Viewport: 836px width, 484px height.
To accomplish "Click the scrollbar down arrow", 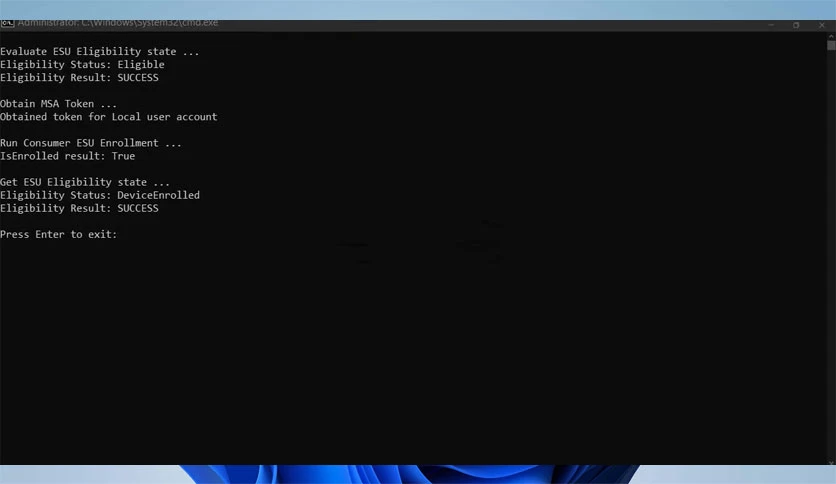I will pos(831,462).
